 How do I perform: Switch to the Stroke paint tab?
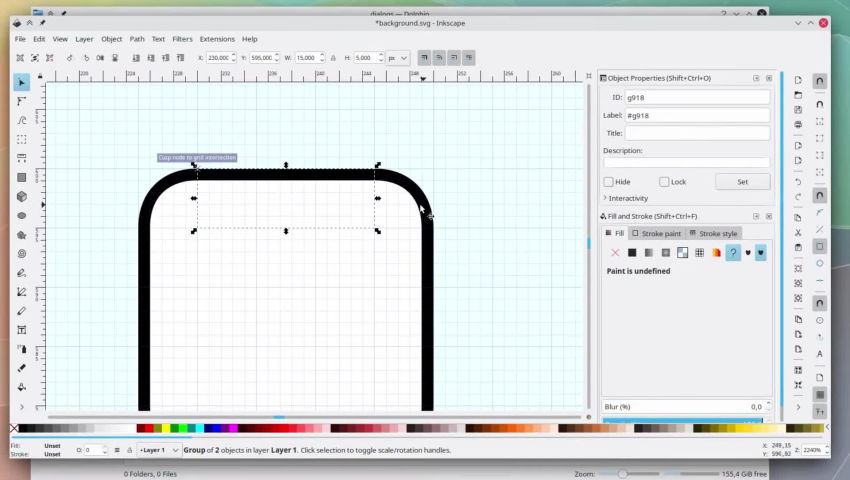pos(656,233)
